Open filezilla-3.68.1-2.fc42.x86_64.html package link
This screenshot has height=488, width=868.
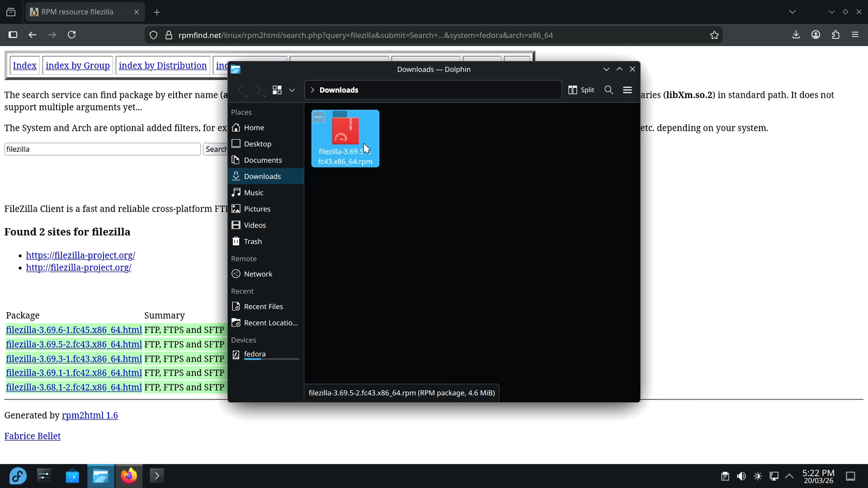pos(74,388)
